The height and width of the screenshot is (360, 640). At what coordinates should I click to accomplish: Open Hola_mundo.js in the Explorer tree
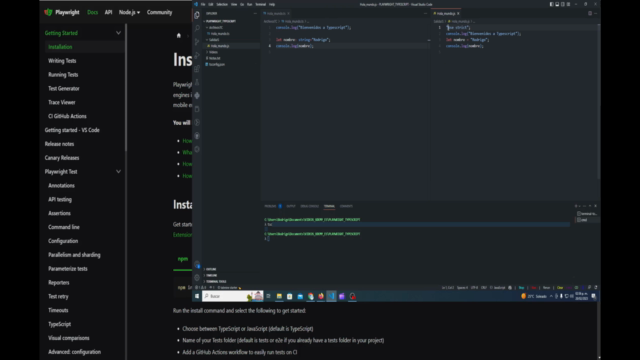point(220,46)
